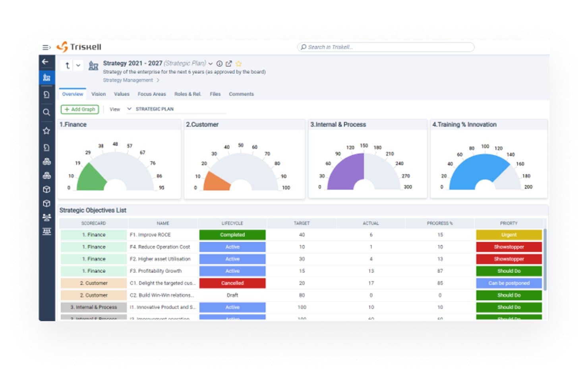This screenshot has width=588, height=392.
Task: Mark strategy as favorite with yellow star
Action: [238, 64]
